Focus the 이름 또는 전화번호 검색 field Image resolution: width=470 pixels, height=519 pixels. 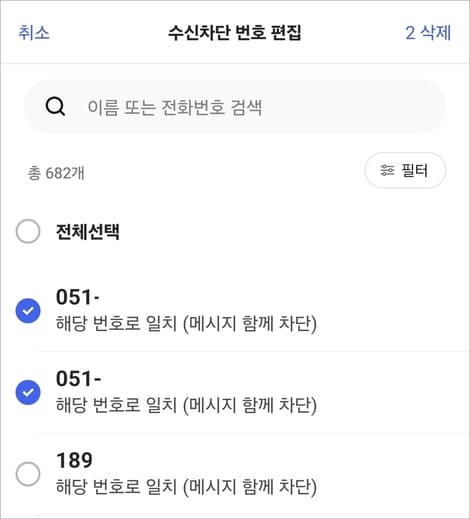click(235, 107)
